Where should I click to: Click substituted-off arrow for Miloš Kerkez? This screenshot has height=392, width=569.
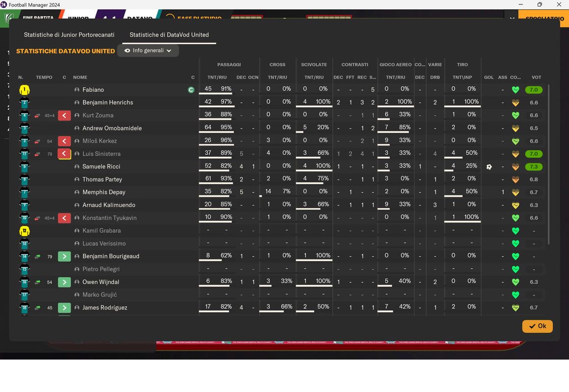64,141
